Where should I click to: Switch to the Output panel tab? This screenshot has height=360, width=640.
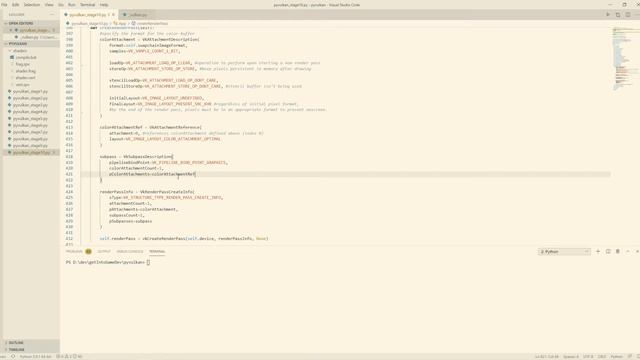point(104,251)
